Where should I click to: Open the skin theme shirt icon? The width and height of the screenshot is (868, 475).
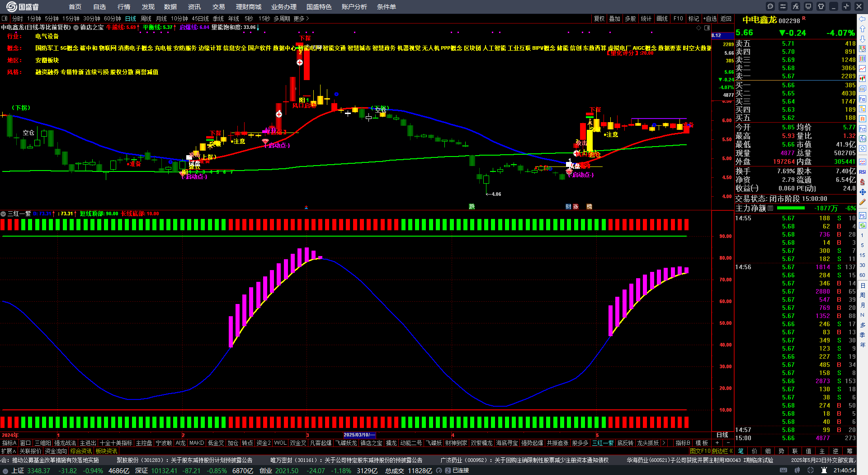pos(821,6)
